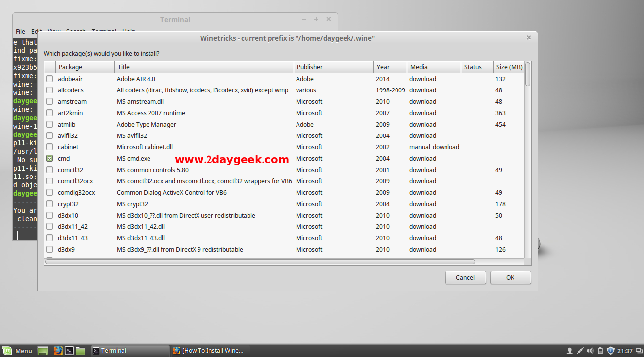This screenshot has height=357, width=644.
Task: Select the 'Adobe AIR 4.0' title cell
Action: 136,79
